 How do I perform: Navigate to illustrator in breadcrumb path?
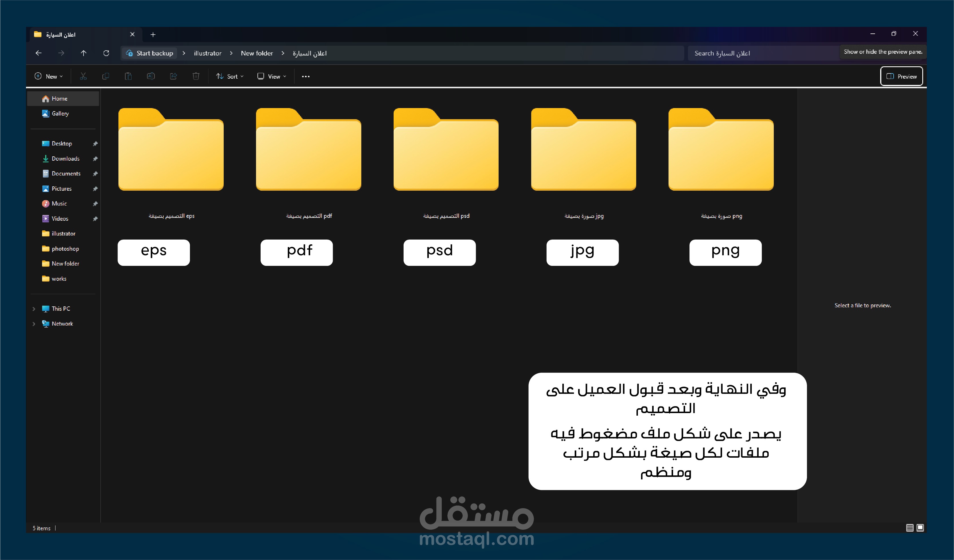coord(207,53)
